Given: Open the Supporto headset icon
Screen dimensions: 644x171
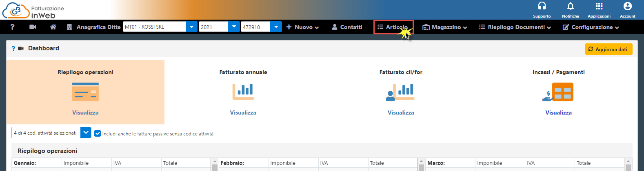Looking at the screenshot, I should [x=542, y=7].
